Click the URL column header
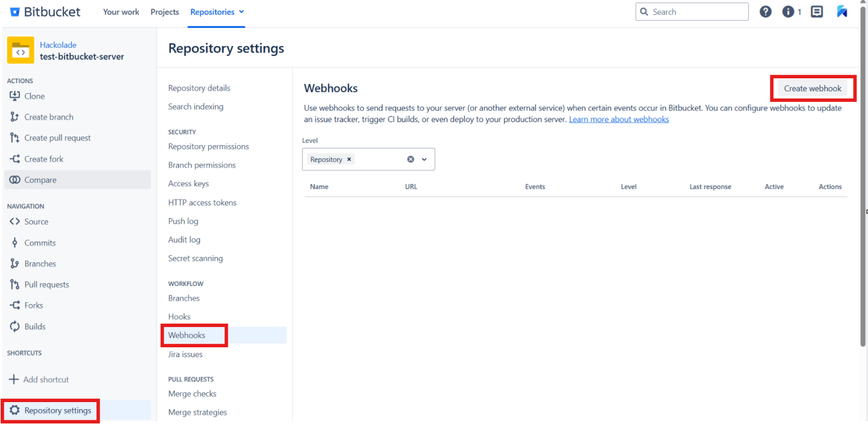 coord(411,187)
